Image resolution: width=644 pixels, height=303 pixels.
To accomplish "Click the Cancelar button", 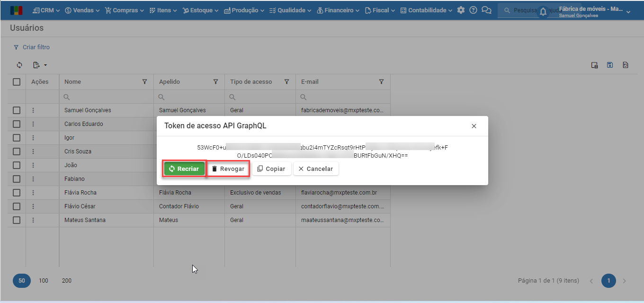I will (x=316, y=169).
